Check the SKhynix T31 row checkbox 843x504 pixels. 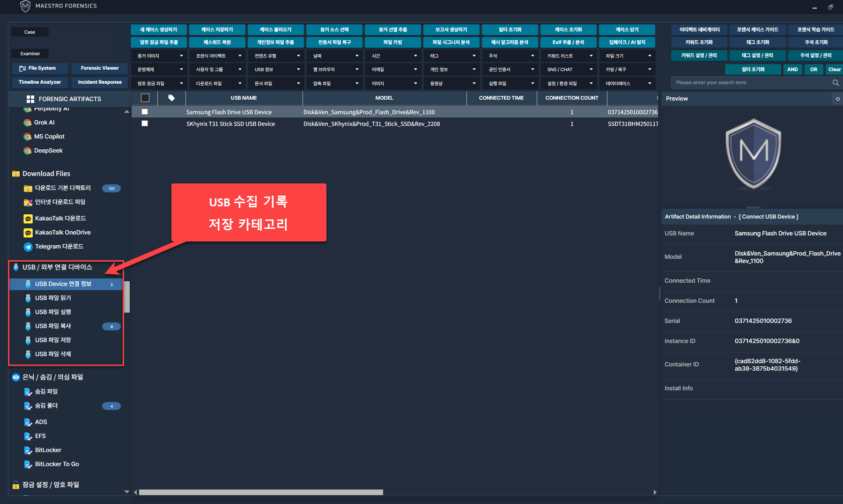tap(145, 124)
